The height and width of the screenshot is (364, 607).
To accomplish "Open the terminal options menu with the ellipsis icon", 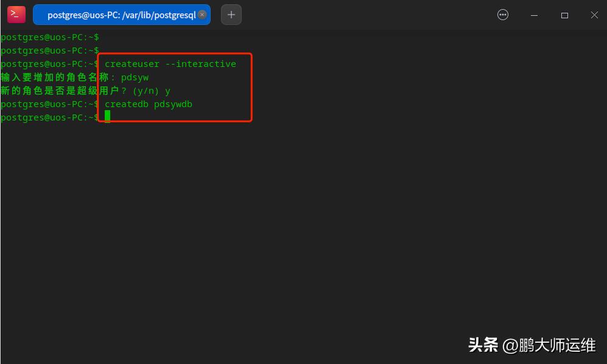I will pyautogui.click(x=502, y=14).
